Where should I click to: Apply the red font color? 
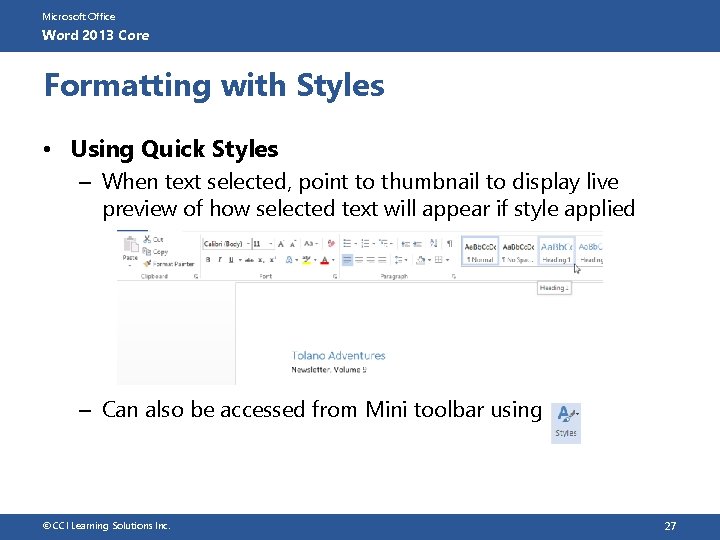click(325, 260)
